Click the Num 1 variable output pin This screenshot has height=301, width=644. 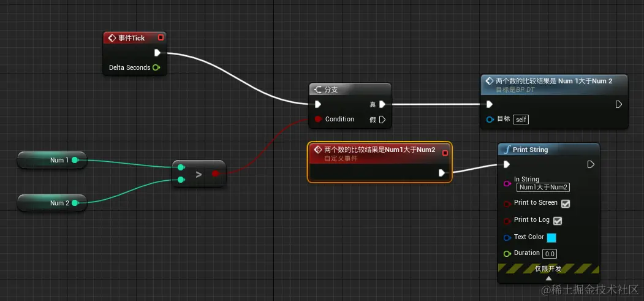click(75, 160)
